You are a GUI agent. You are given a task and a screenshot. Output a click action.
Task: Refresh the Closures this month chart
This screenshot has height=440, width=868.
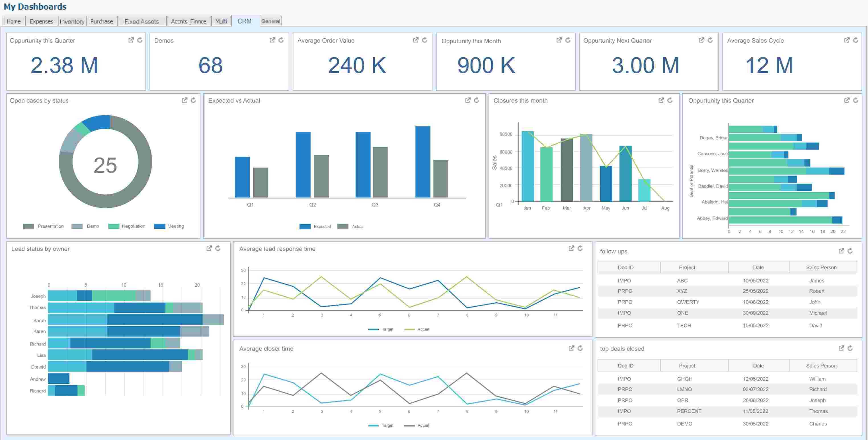(670, 100)
